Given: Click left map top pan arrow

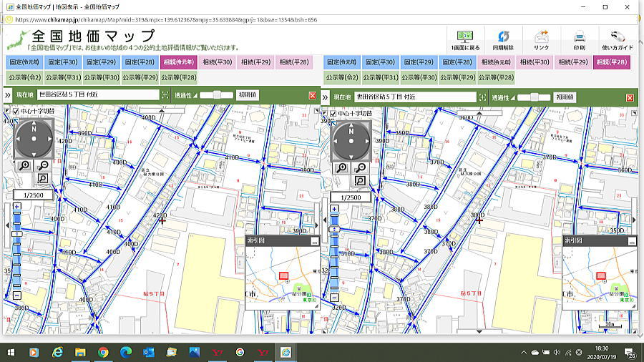Looking at the screenshot, I should point(162,111).
